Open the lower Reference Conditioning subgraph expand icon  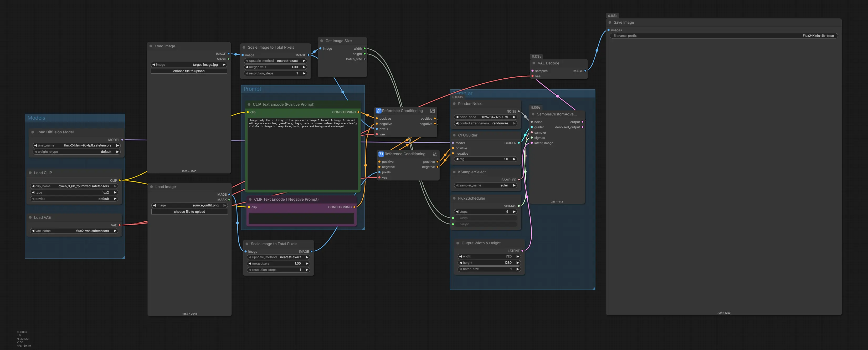pos(435,154)
